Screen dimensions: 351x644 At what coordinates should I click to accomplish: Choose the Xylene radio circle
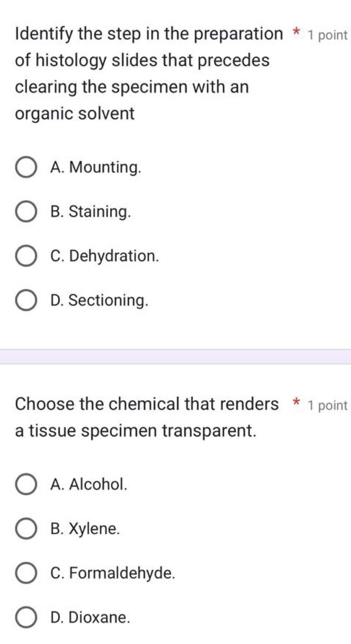click(x=26, y=529)
